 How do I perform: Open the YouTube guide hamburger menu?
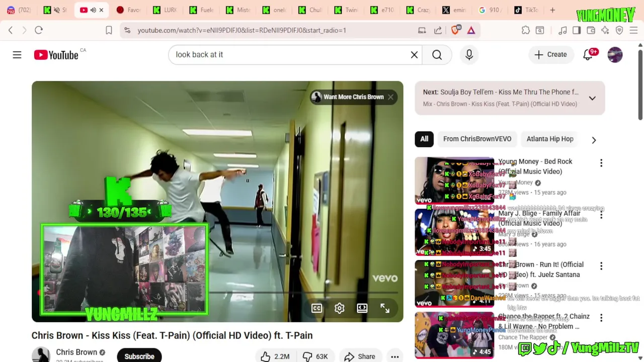(17, 55)
